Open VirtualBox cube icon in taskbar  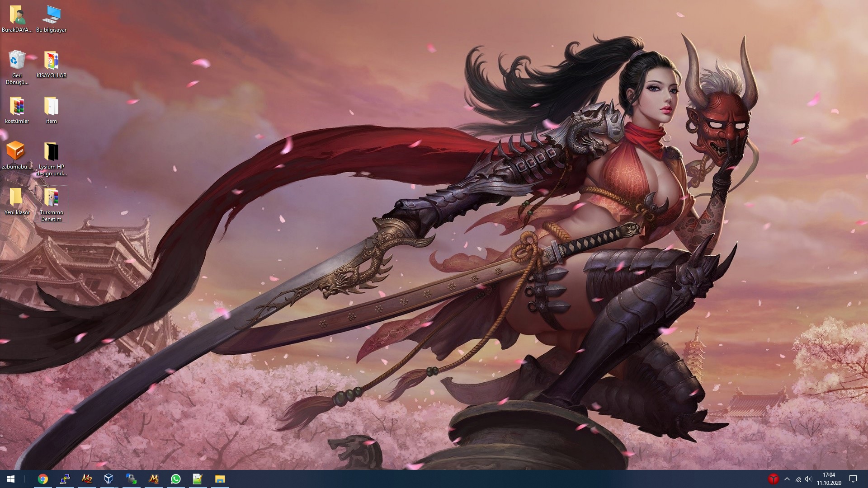pyautogui.click(x=109, y=479)
